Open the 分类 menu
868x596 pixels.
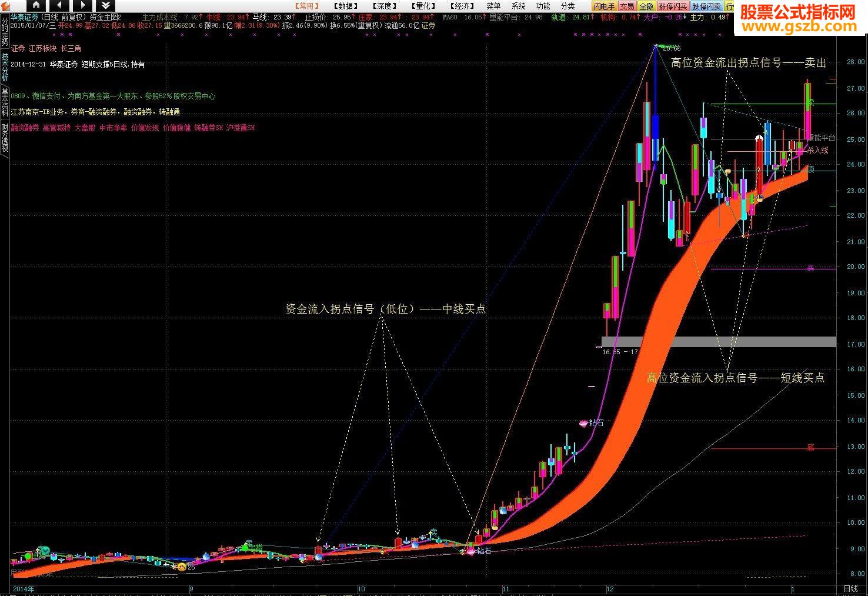point(568,6)
